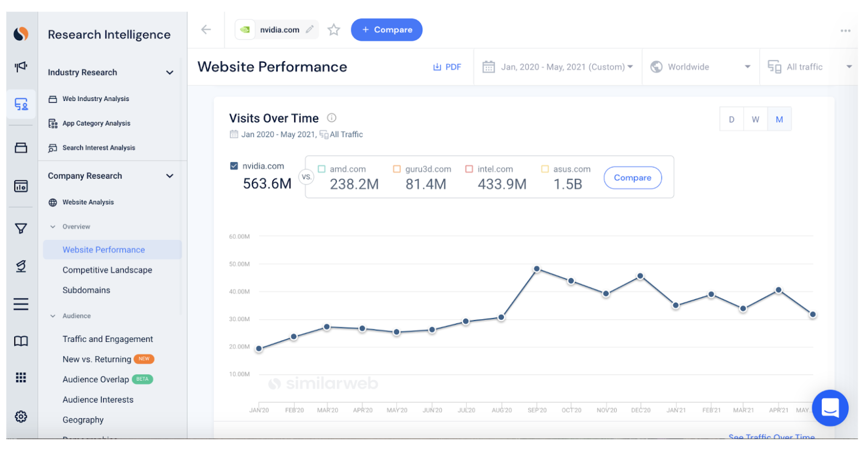Favorite nvidia.com with the star icon
The height and width of the screenshot is (449, 868).
[334, 29]
